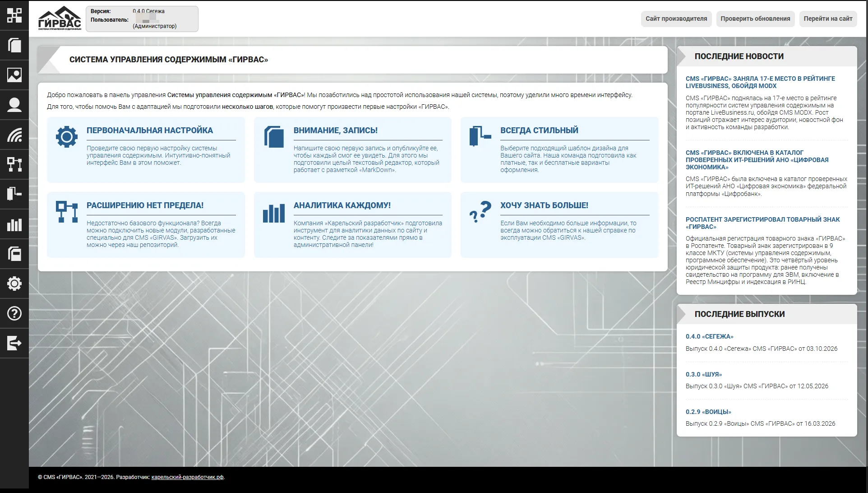868x493 pixels.
Task: Open the dashboard icon in the sidebar
Action: tap(14, 15)
